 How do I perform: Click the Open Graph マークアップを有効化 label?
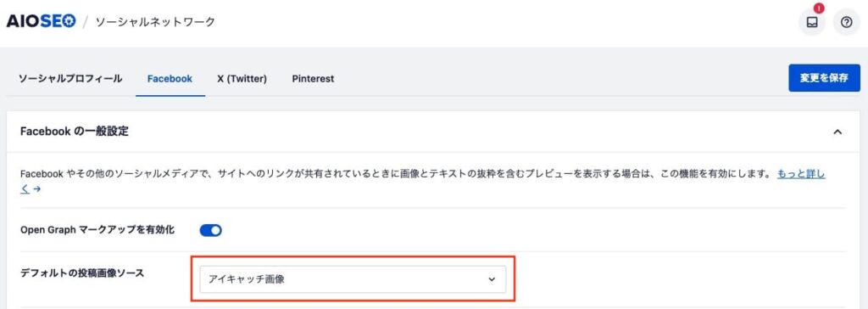pos(97,230)
